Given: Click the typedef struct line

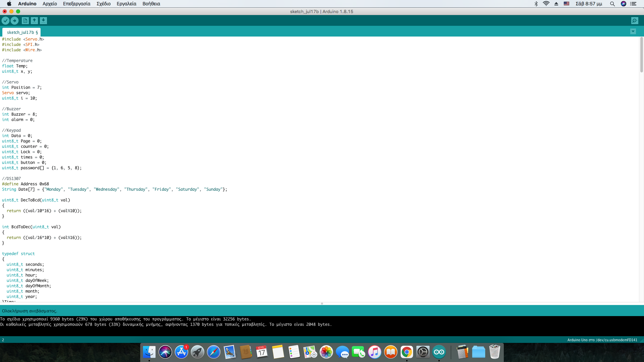Looking at the screenshot, I should 18,254.
